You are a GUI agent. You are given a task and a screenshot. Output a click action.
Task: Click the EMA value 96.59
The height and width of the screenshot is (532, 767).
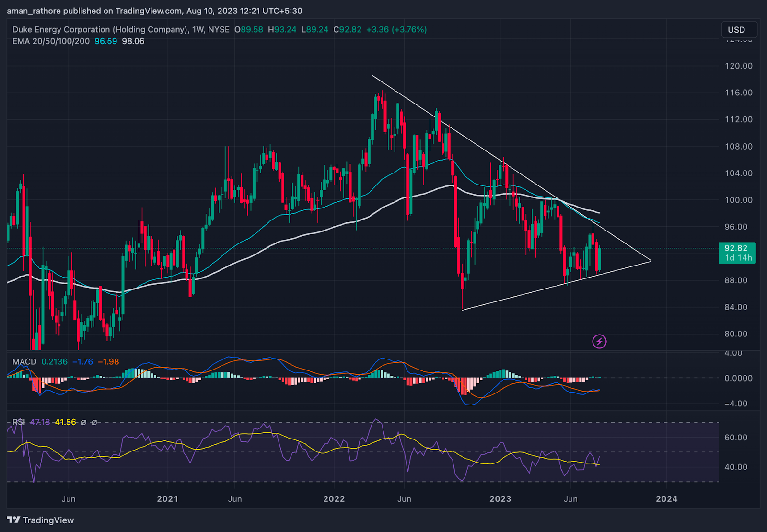tap(105, 41)
